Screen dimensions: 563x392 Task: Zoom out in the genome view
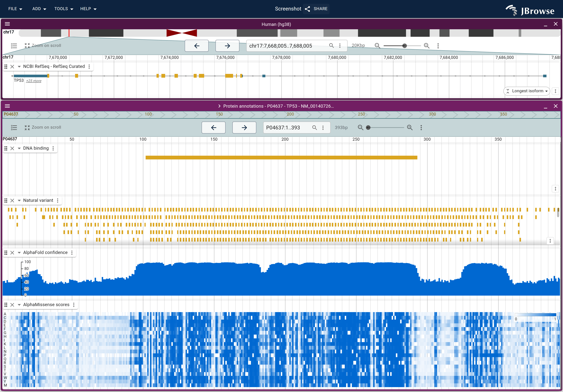[377, 46]
